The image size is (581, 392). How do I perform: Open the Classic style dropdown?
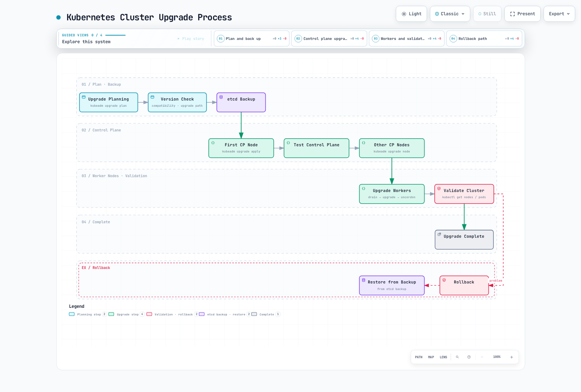[450, 14]
